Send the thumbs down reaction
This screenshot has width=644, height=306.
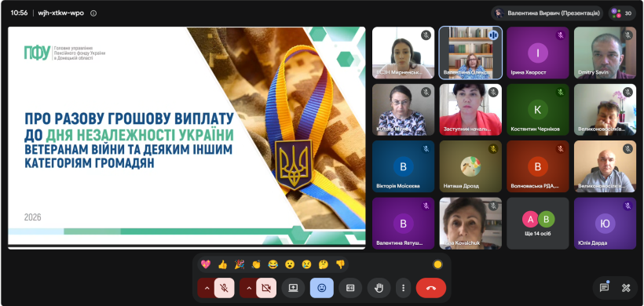341,264
